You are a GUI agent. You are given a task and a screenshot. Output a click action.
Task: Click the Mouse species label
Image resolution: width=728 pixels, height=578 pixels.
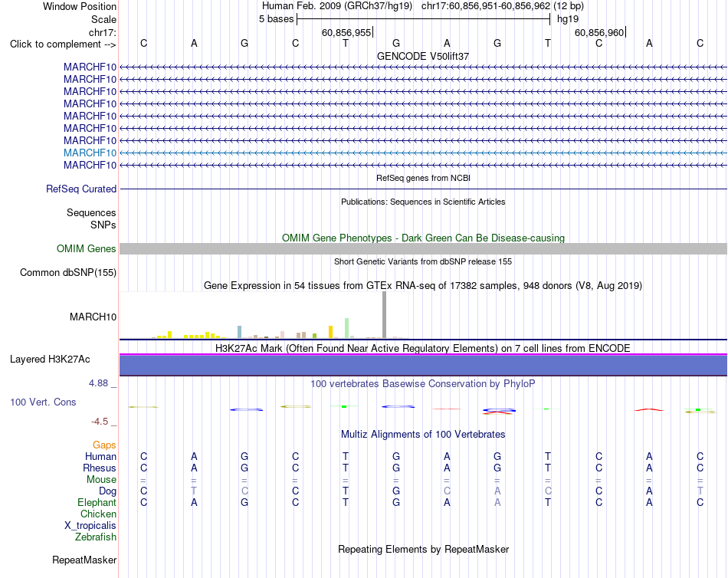point(101,480)
